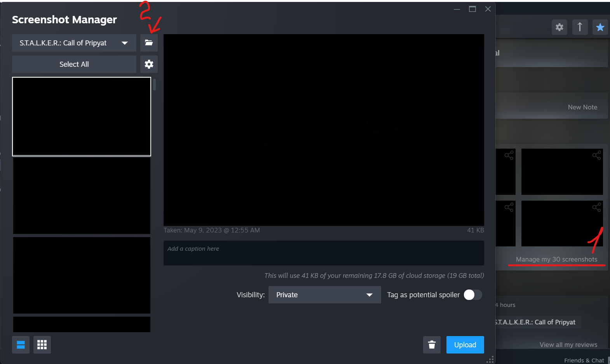Select the third screenshot thumbnail in the list

click(x=82, y=275)
